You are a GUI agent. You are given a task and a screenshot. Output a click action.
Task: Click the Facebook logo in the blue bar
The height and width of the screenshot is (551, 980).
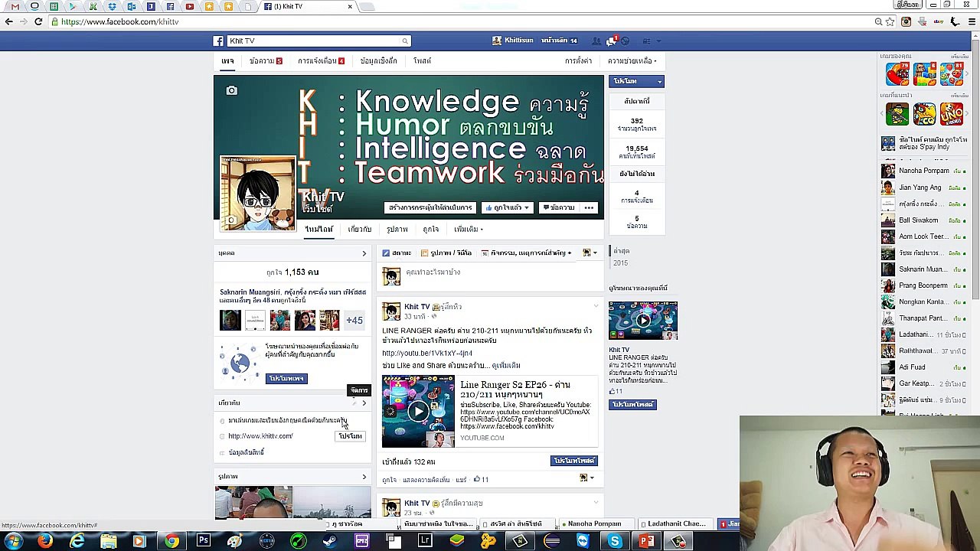pos(218,41)
